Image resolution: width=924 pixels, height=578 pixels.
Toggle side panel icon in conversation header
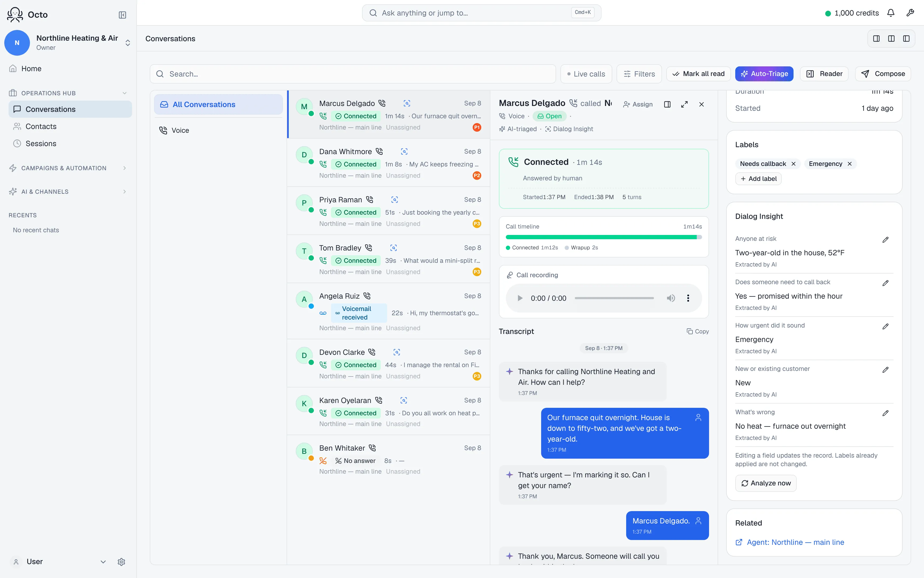(667, 104)
